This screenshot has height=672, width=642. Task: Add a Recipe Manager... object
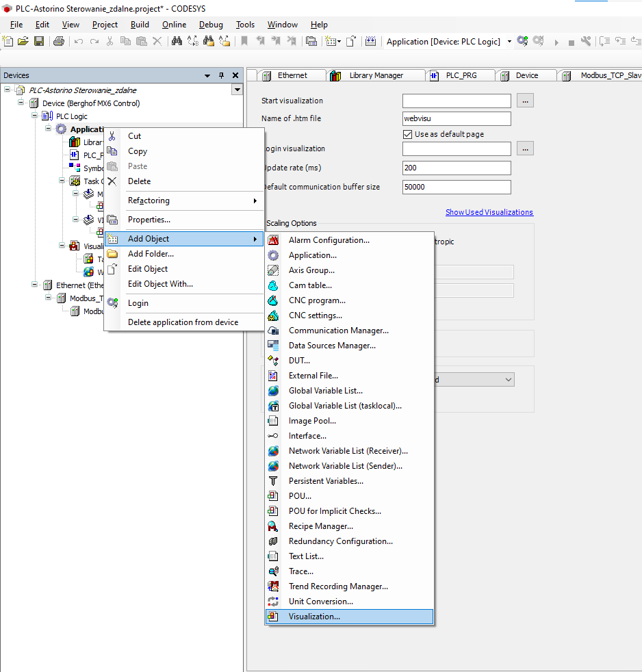349,526
